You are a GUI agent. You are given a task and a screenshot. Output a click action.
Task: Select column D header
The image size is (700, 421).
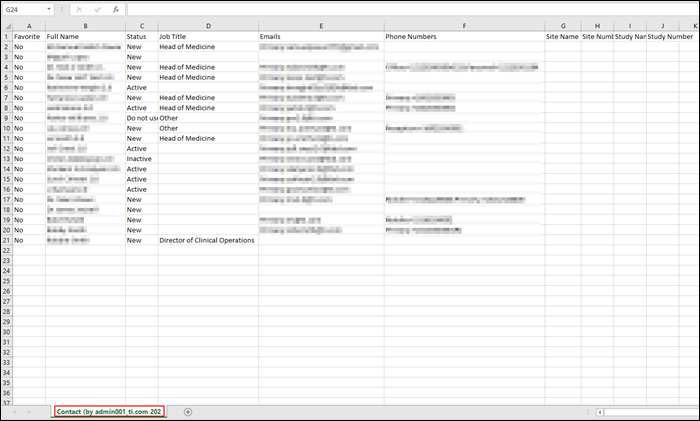[x=207, y=25]
